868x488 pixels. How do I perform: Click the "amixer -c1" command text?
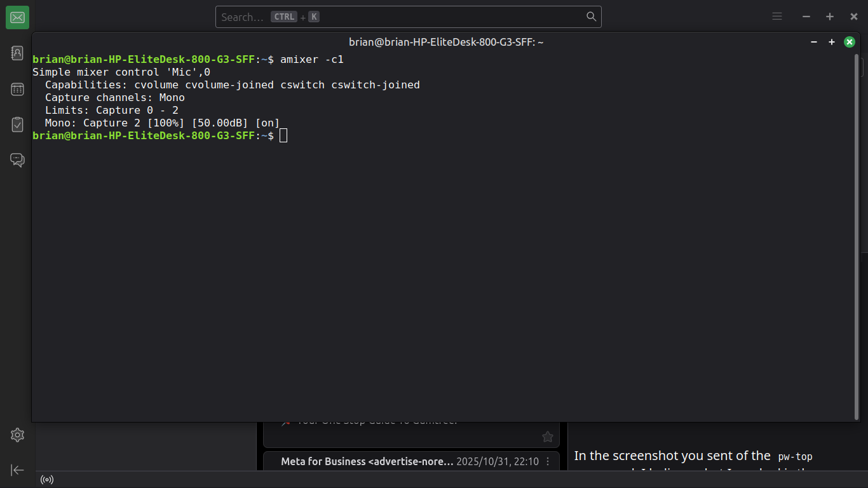[x=312, y=59]
